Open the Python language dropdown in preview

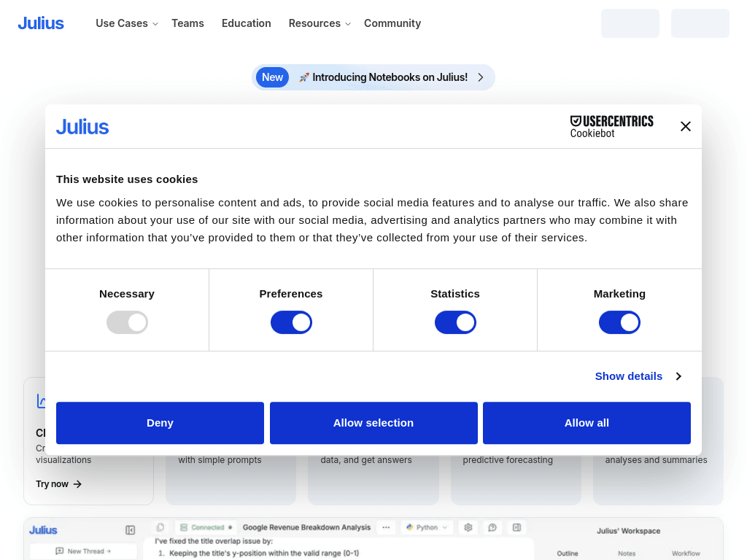[x=427, y=527]
